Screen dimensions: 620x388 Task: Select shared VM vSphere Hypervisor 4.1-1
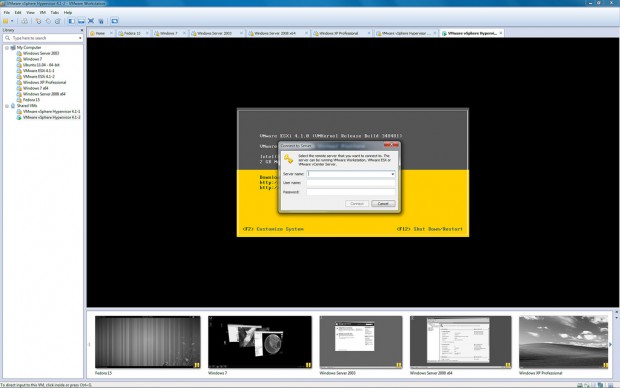click(51, 112)
